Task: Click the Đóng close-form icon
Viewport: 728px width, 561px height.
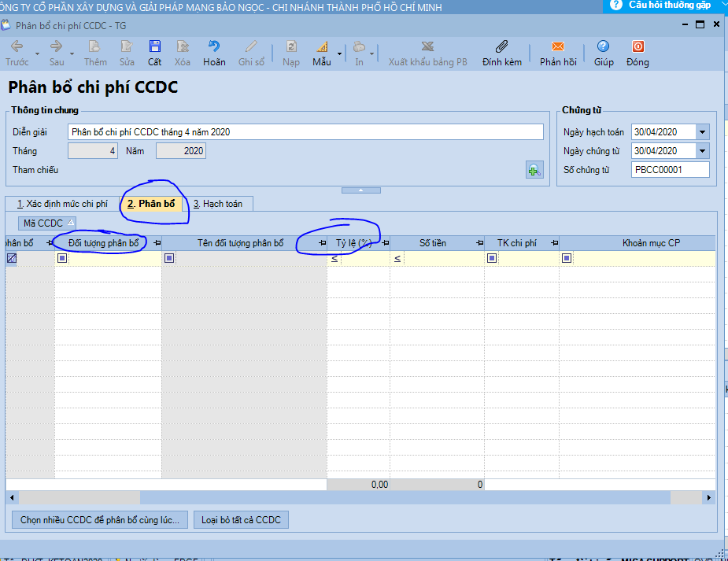Action: 637,47
